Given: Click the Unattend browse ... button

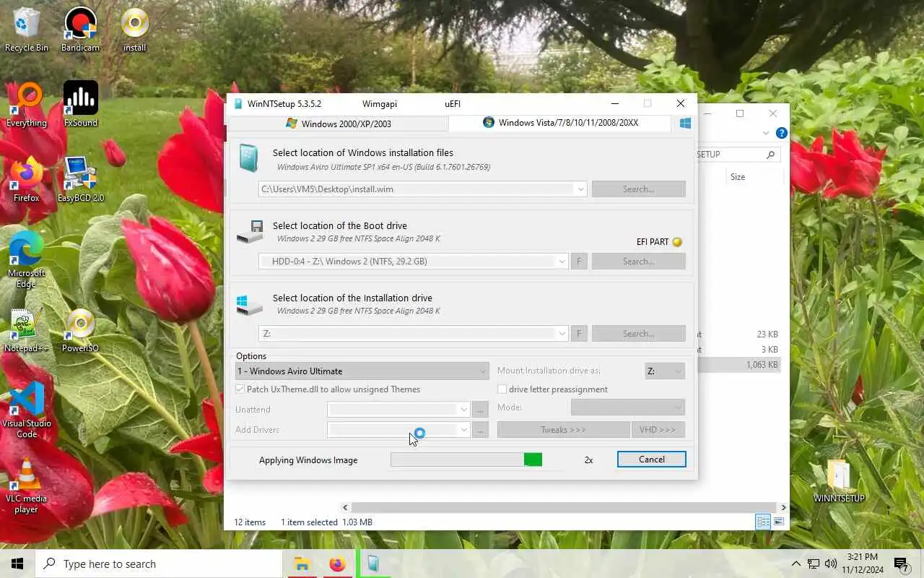Looking at the screenshot, I should pos(481,410).
